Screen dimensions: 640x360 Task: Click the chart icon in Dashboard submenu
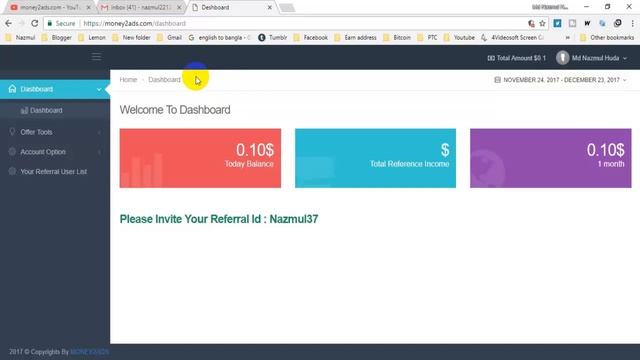24,110
